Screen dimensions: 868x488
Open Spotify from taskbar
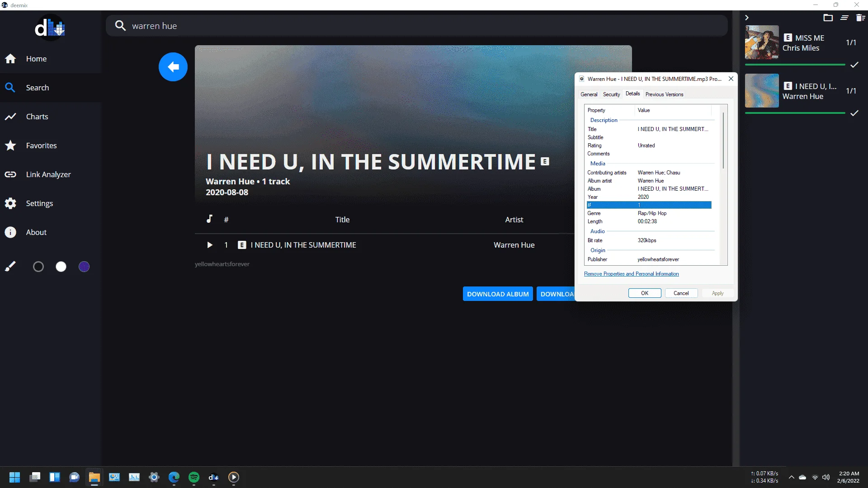pyautogui.click(x=194, y=477)
